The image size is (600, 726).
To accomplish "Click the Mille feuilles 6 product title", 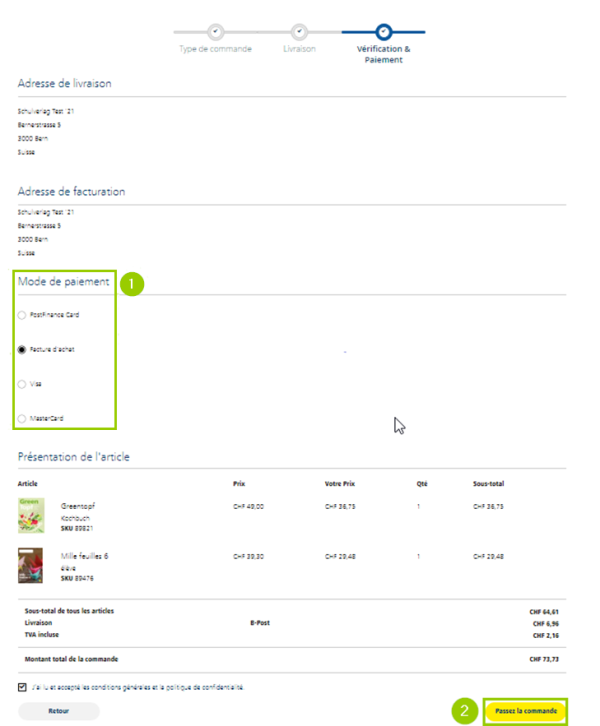I will click(85, 555).
